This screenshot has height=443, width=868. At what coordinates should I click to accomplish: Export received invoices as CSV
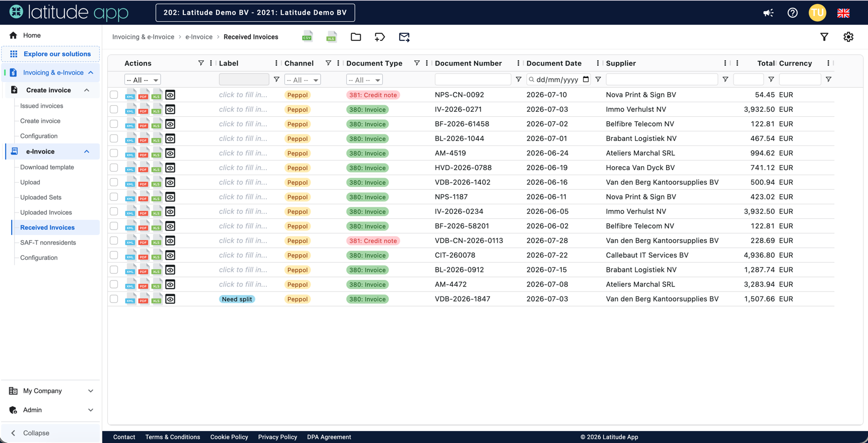(x=307, y=37)
